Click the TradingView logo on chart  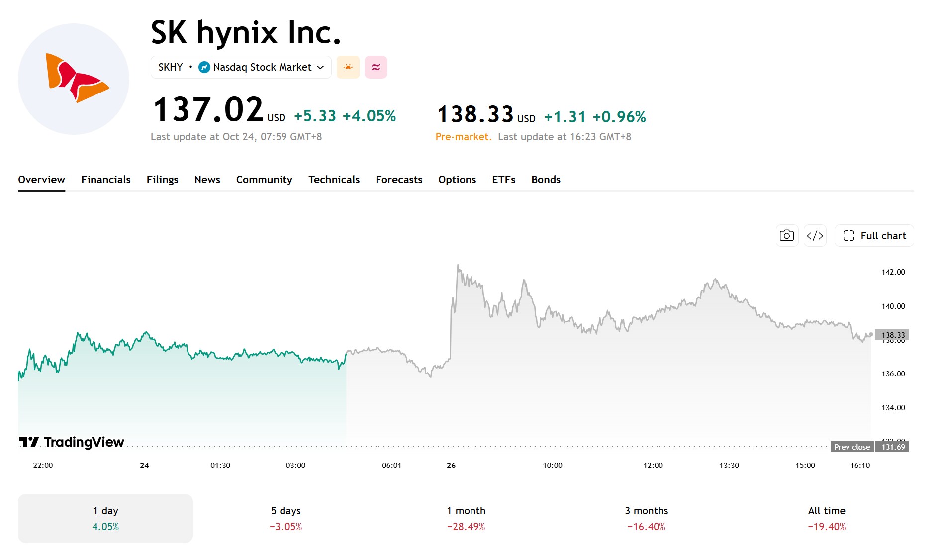point(72,442)
